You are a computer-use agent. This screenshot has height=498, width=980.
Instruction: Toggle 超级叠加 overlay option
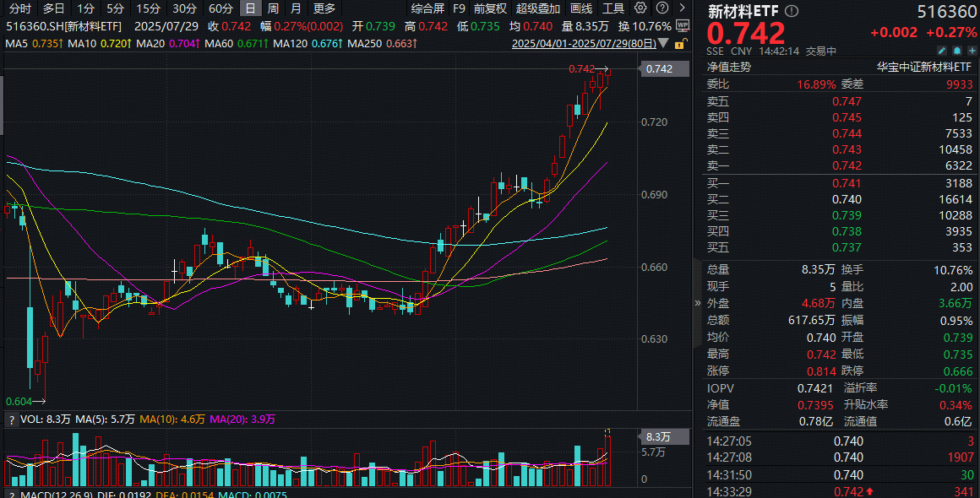click(x=538, y=8)
